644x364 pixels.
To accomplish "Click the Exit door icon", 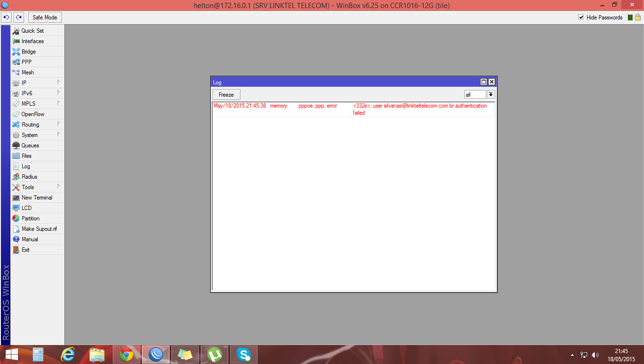I will (x=16, y=250).
